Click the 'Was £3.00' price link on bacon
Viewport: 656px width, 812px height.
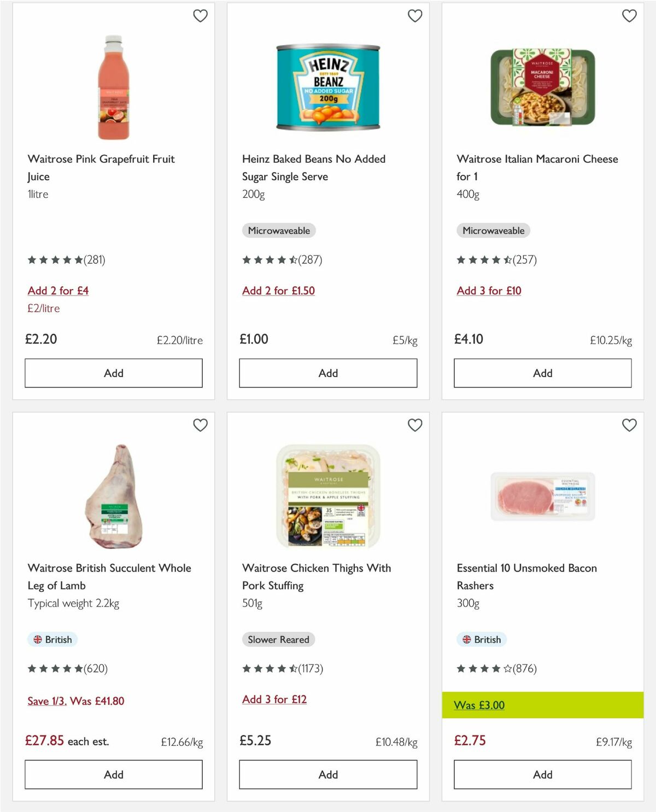[x=478, y=705]
